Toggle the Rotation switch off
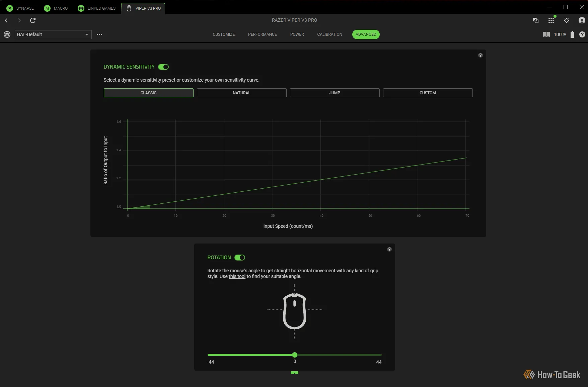Screen dimensions: 588x387 [240, 258]
